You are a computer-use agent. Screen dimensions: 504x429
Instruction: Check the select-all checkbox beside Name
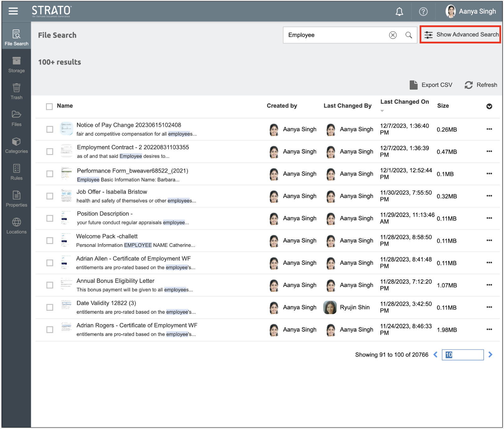point(49,107)
